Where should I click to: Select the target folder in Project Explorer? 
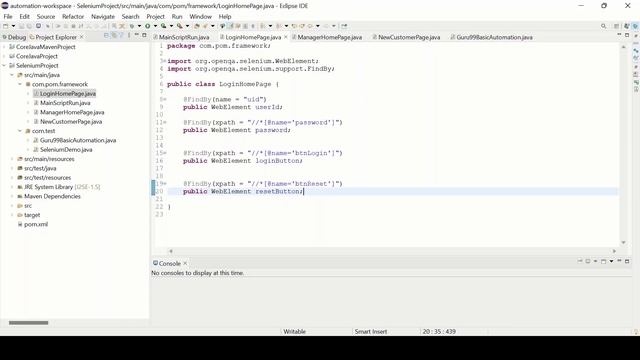[32, 215]
